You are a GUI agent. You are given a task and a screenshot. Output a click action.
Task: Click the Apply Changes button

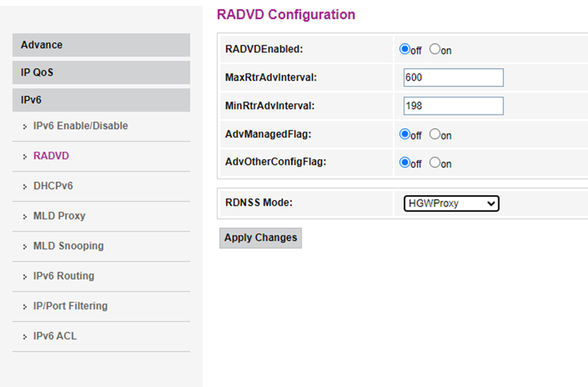point(260,238)
